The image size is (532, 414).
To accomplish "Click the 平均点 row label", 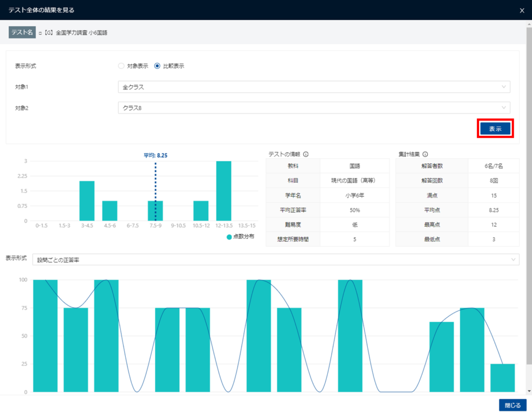I will pos(432,210).
